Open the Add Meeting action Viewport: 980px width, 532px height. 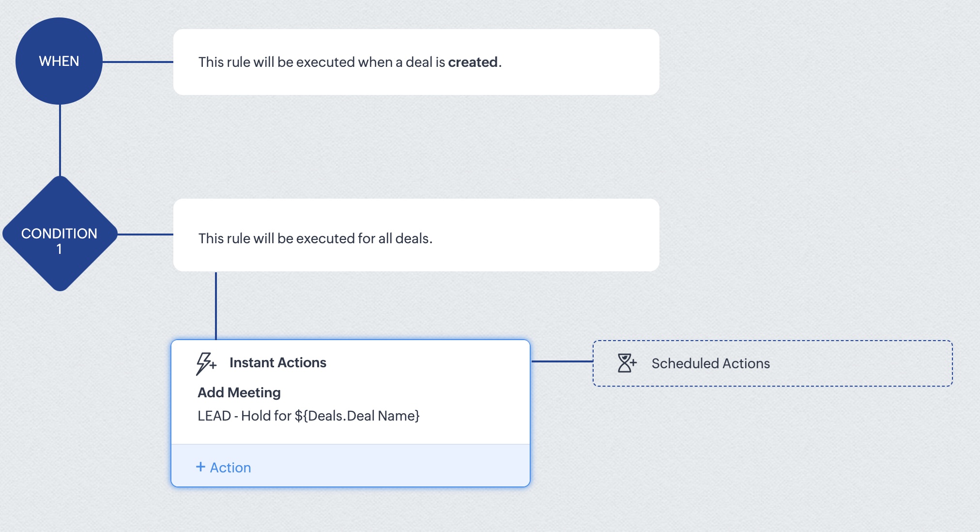(239, 392)
